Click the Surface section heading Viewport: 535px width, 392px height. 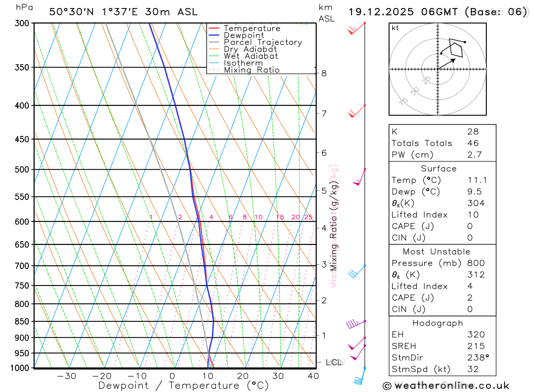(439, 168)
